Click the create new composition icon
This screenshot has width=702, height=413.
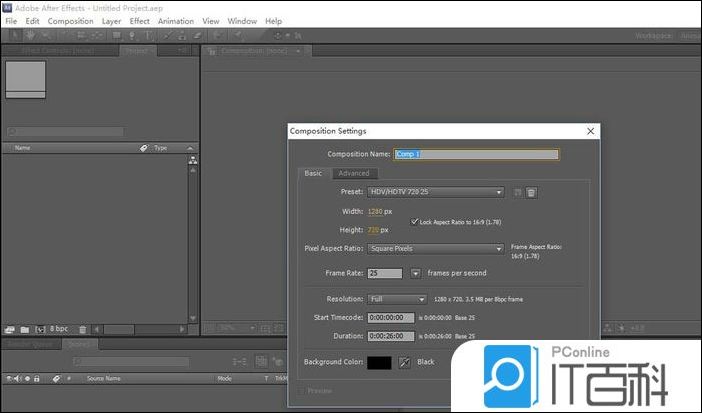tap(41, 329)
